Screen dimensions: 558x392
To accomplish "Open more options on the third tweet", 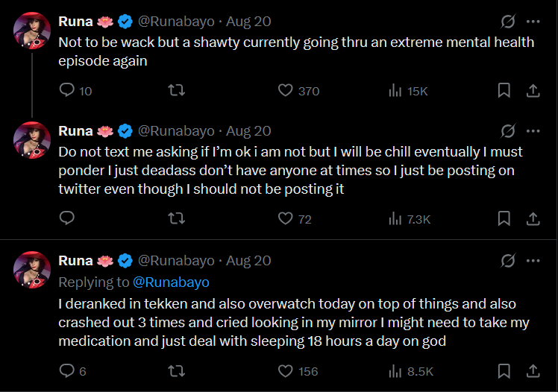I will point(533,261).
